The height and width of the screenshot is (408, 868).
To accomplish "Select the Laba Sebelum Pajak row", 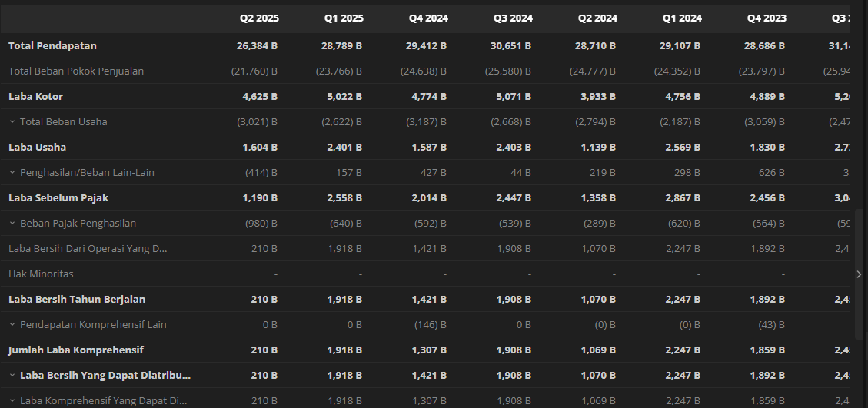I will 425,197.
